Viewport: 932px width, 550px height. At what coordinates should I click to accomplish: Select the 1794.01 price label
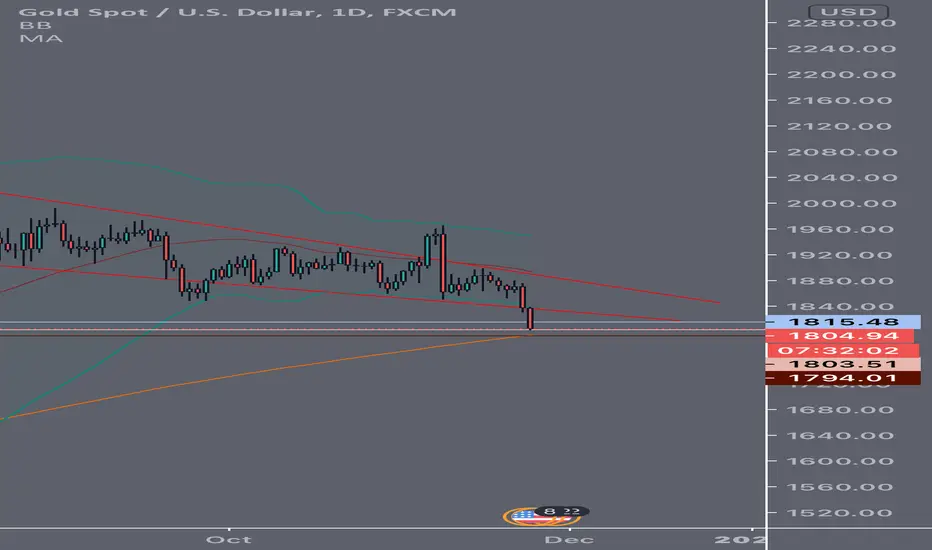(842, 378)
